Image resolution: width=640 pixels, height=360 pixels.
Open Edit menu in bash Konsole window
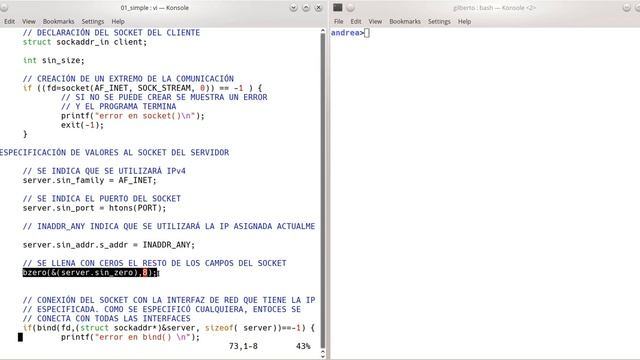(x=356, y=22)
